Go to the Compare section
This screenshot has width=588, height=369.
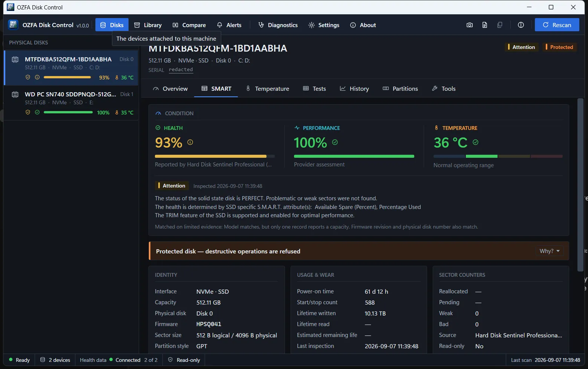click(189, 25)
